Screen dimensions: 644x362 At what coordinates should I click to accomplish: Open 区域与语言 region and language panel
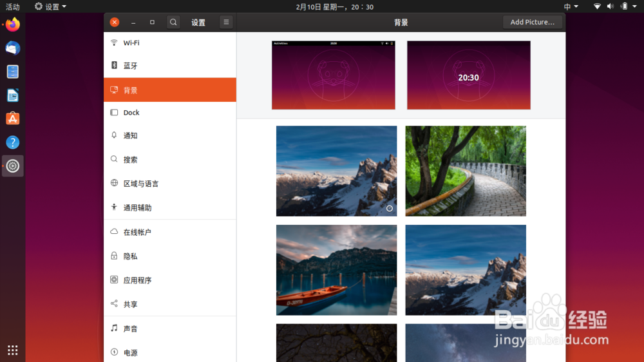click(x=170, y=184)
